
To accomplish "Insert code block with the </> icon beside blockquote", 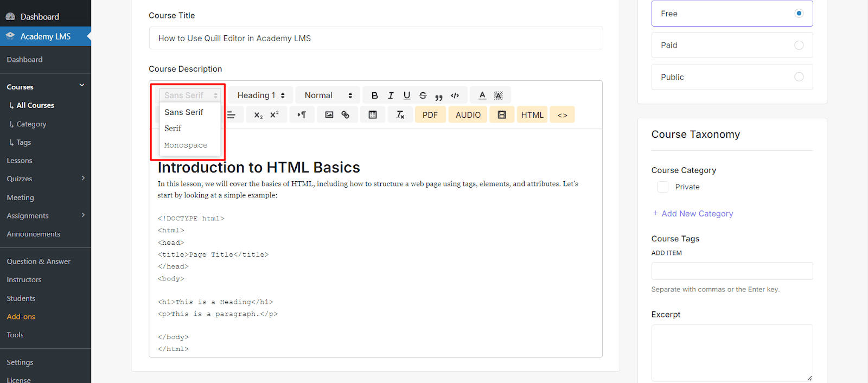I will click(455, 95).
